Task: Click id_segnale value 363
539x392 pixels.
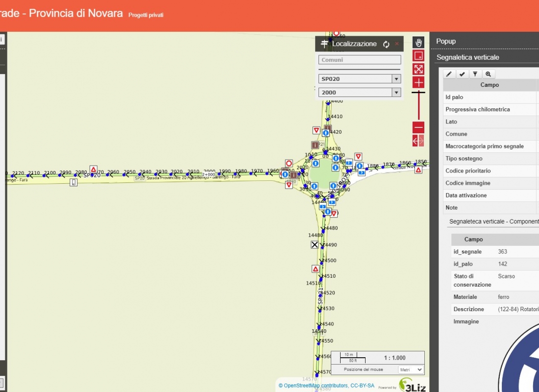Action: [x=502, y=252]
